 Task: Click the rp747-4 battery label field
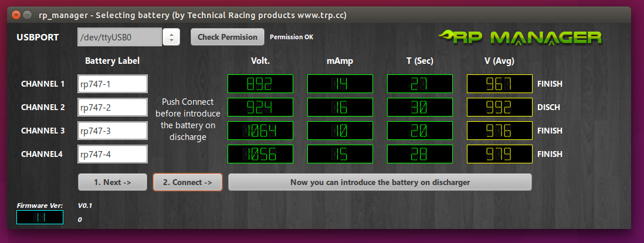113,154
